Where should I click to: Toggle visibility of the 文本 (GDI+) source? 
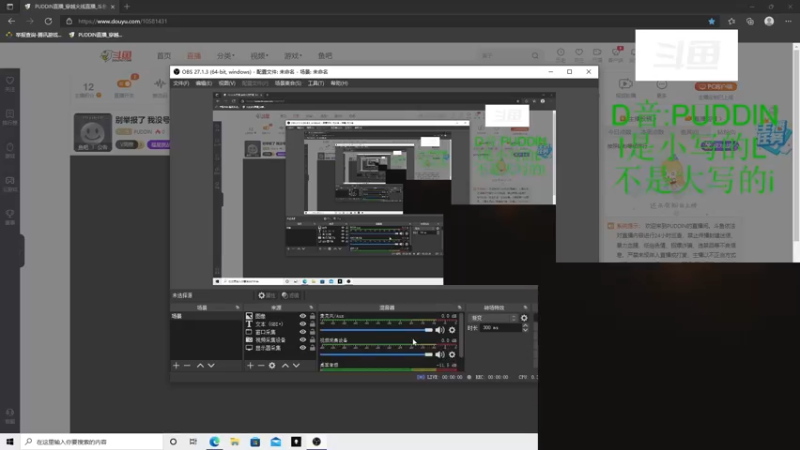click(x=303, y=324)
